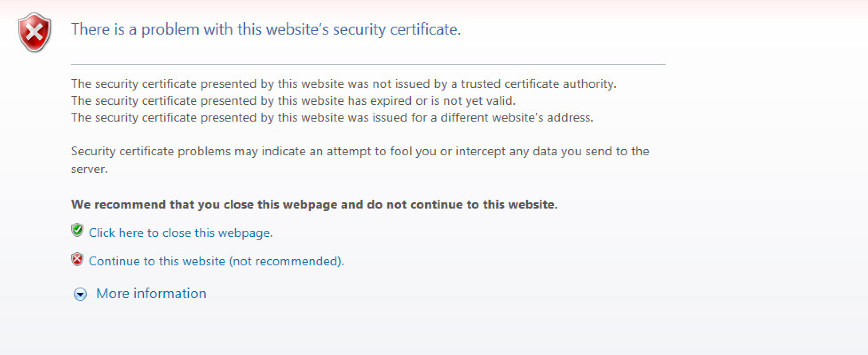This screenshot has height=355, width=868.
Task: Click the bold recommendation to close webpage
Action: tap(314, 205)
